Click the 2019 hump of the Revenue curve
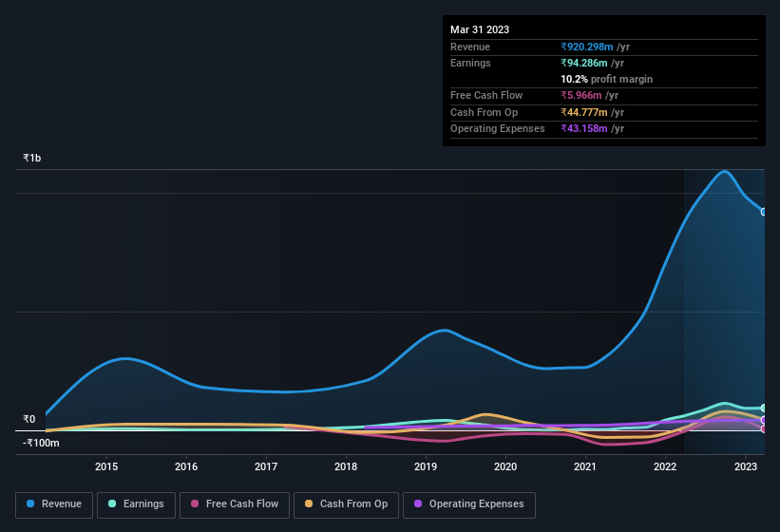Viewport: 780px width, 532px height. pos(445,330)
